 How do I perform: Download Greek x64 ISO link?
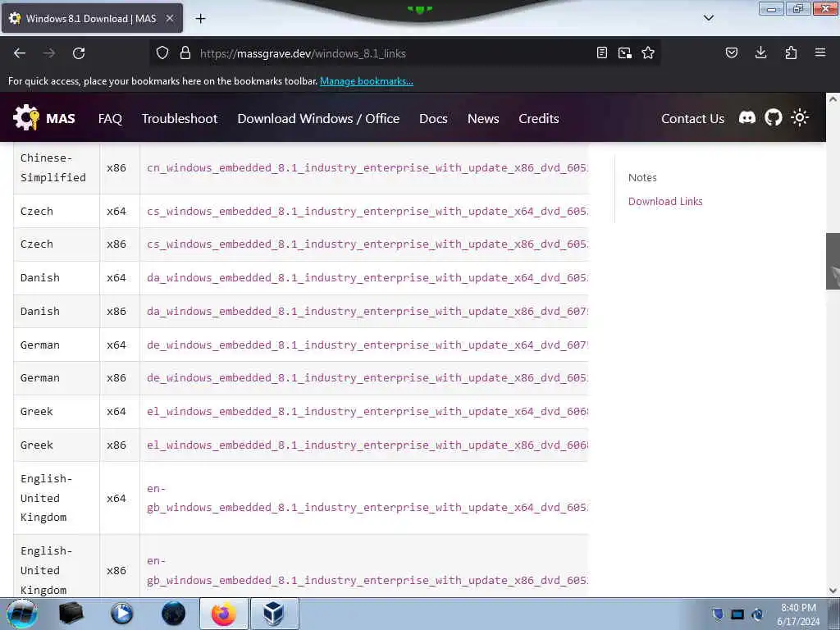click(367, 412)
